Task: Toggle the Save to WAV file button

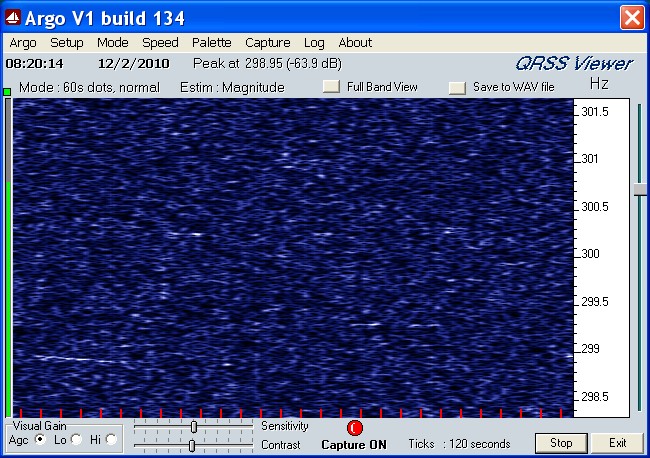Action: (457, 88)
